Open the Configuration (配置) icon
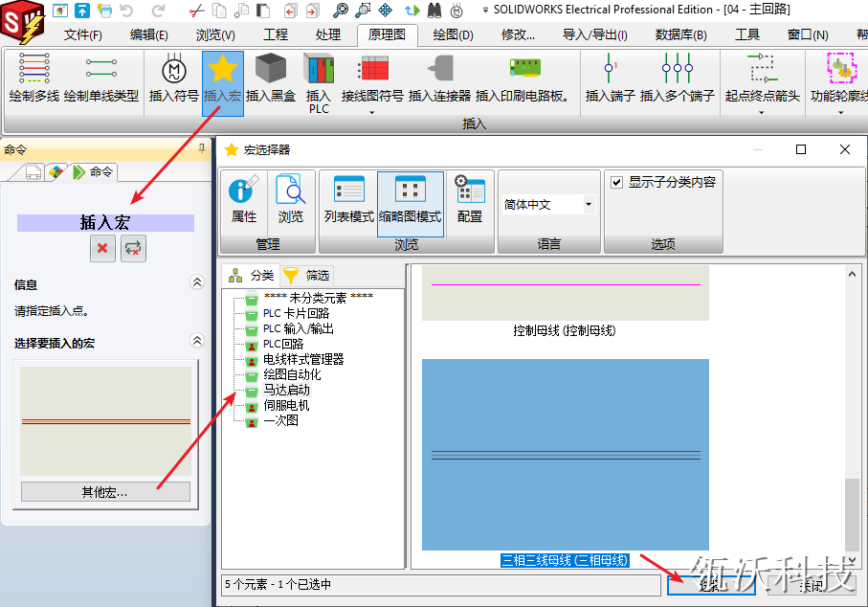Screen dimensions: 868x607 click(x=470, y=199)
